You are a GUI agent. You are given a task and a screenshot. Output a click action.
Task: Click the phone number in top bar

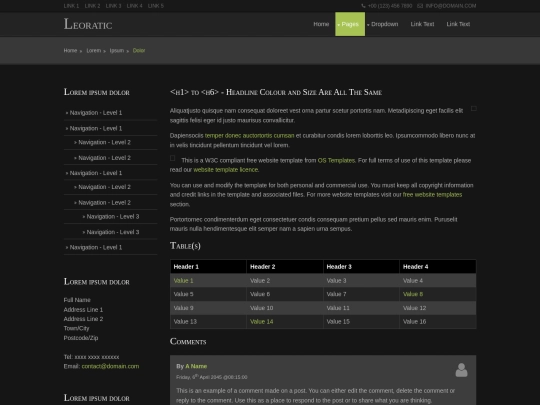(x=390, y=6)
